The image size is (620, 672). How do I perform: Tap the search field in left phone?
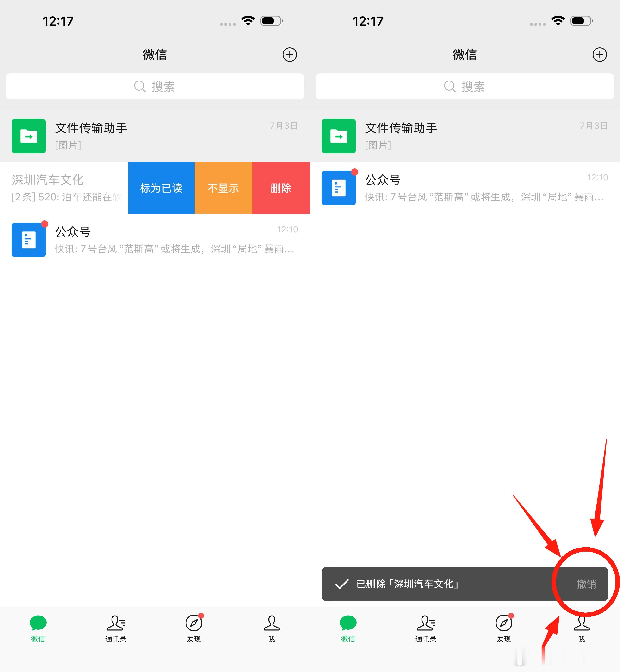click(155, 86)
